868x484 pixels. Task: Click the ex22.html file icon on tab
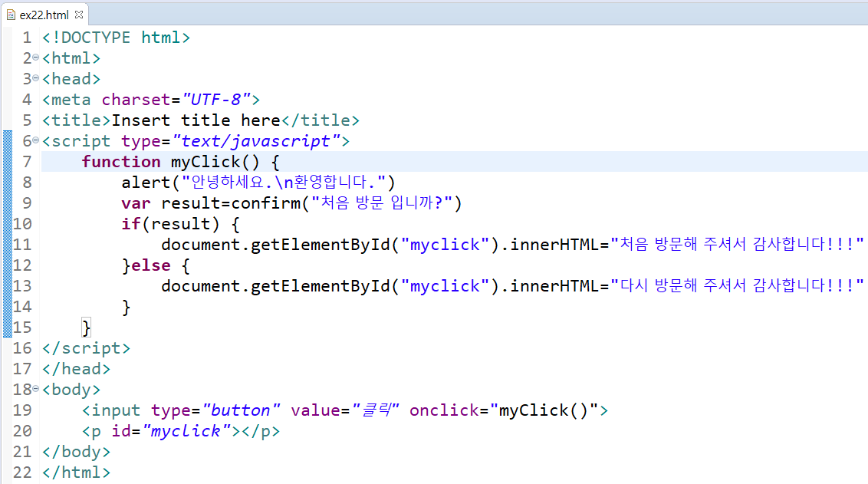[x=11, y=15]
